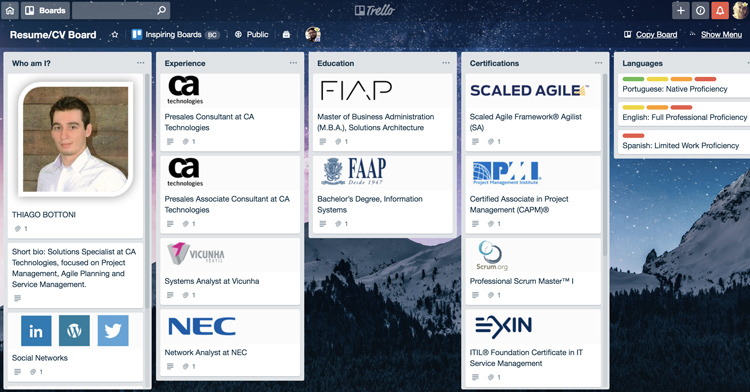Click the Trello home icon
Image resolution: width=750 pixels, height=392 pixels.
(x=10, y=11)
